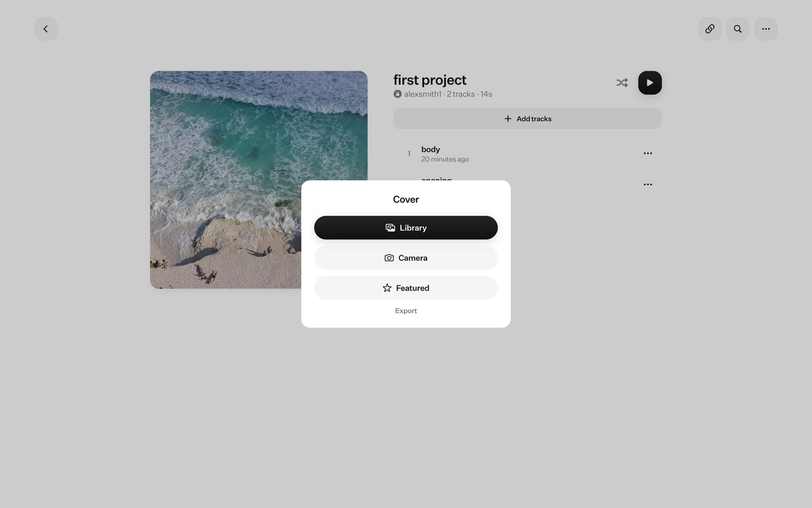Copy project link via chain icon

coord(710,29)
